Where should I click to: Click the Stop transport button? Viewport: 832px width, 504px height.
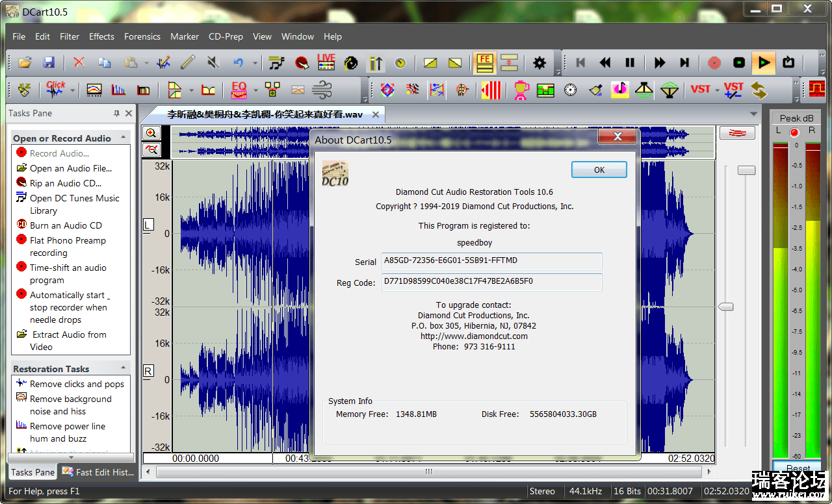(739, 63)
